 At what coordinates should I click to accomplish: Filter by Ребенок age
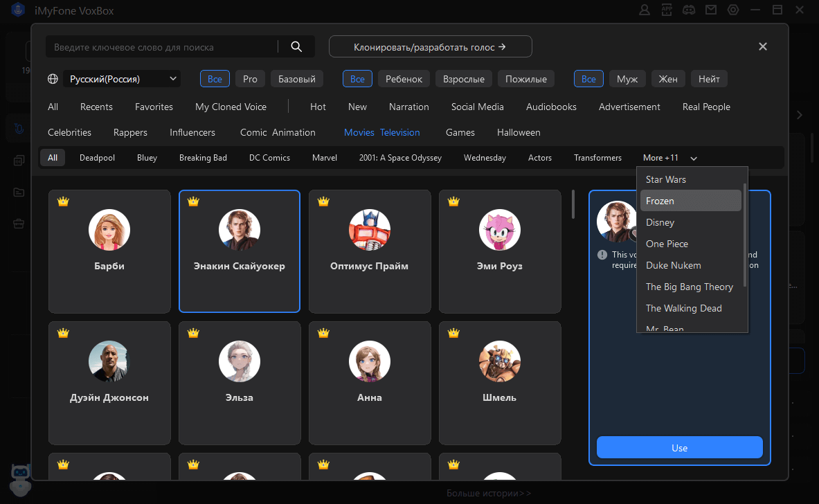(404, 79)
